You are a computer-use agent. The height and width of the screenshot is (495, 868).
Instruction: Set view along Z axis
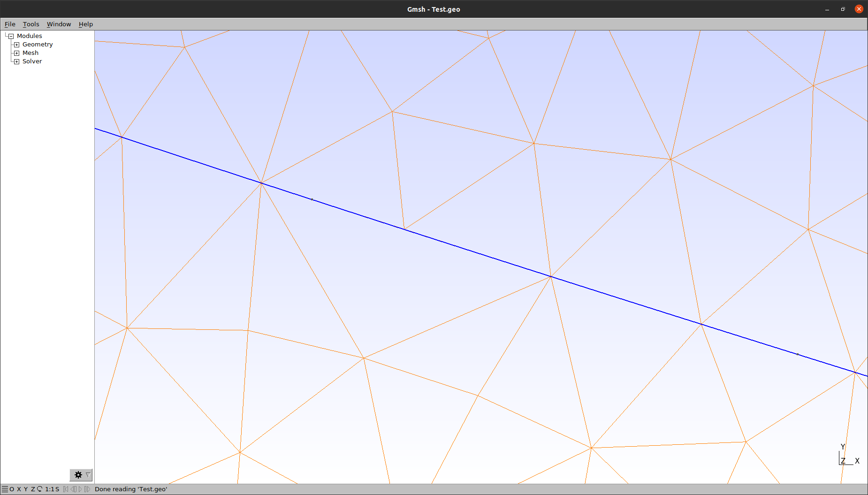[x=33, y=489]
